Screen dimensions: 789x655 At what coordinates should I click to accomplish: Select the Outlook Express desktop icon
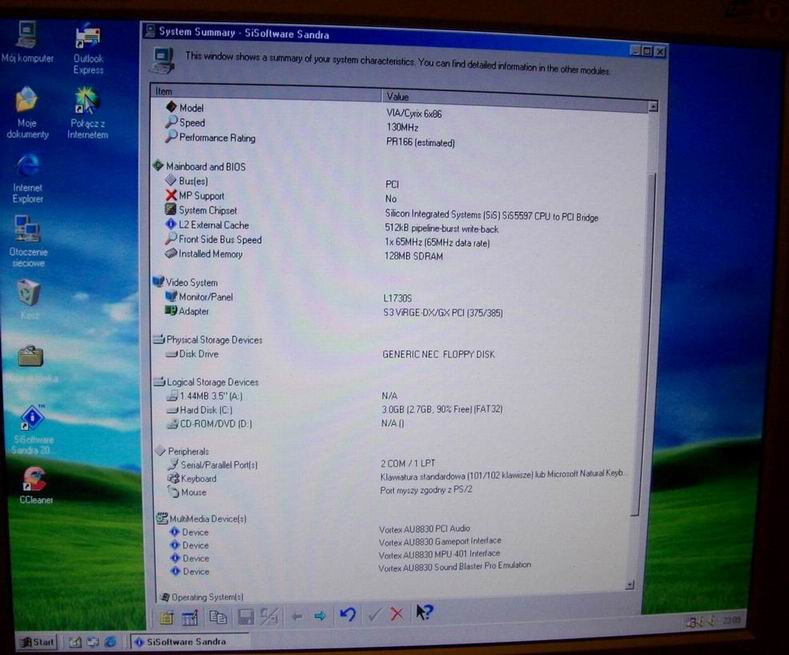coord(88,49)
